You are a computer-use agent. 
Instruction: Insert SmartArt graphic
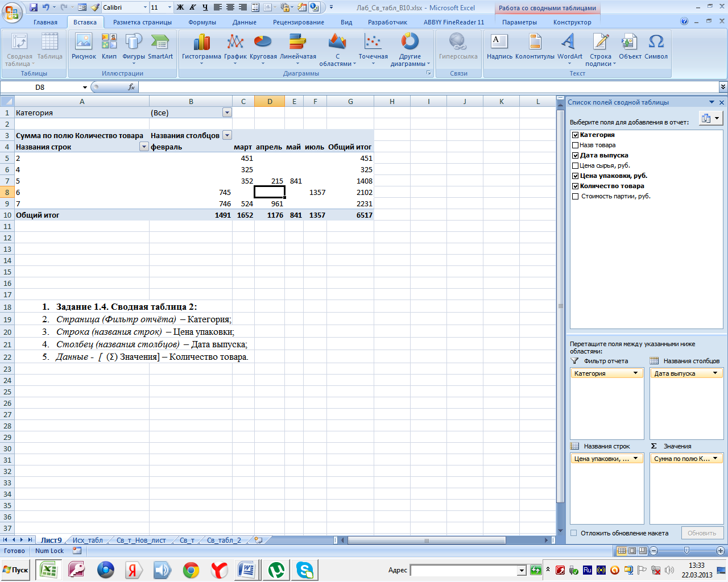point(160,47)
